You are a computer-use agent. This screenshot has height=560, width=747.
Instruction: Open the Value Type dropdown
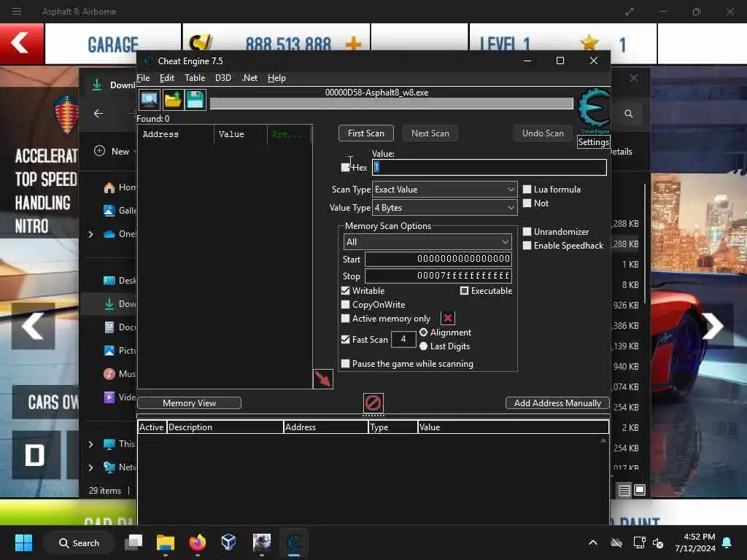(444, 208)
